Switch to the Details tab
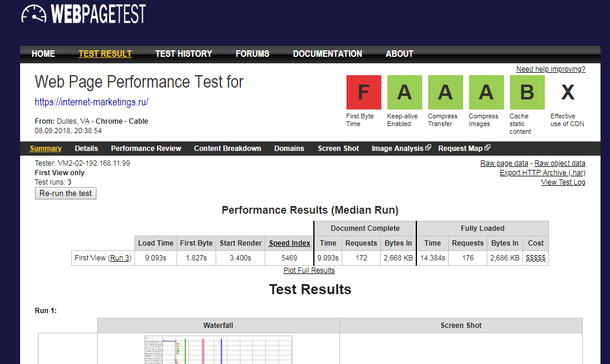 tap(86, 149)
